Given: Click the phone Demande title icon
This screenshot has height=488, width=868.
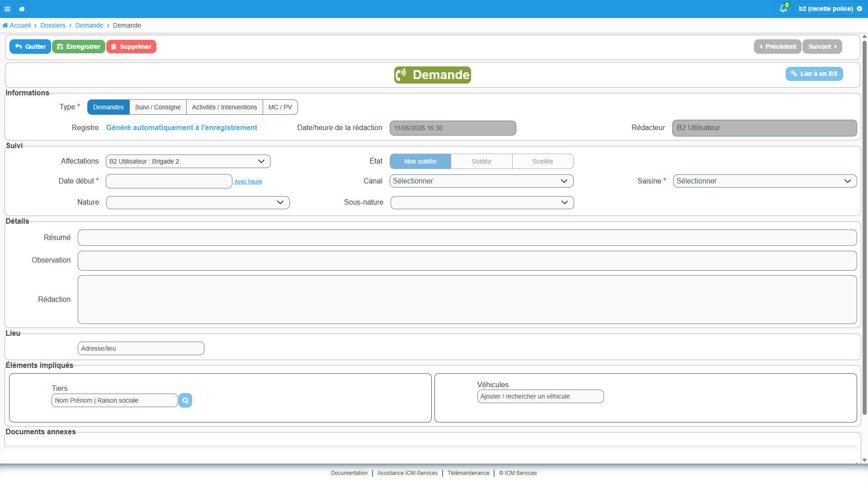Looking at the screenshot, I should click(401, 75).
